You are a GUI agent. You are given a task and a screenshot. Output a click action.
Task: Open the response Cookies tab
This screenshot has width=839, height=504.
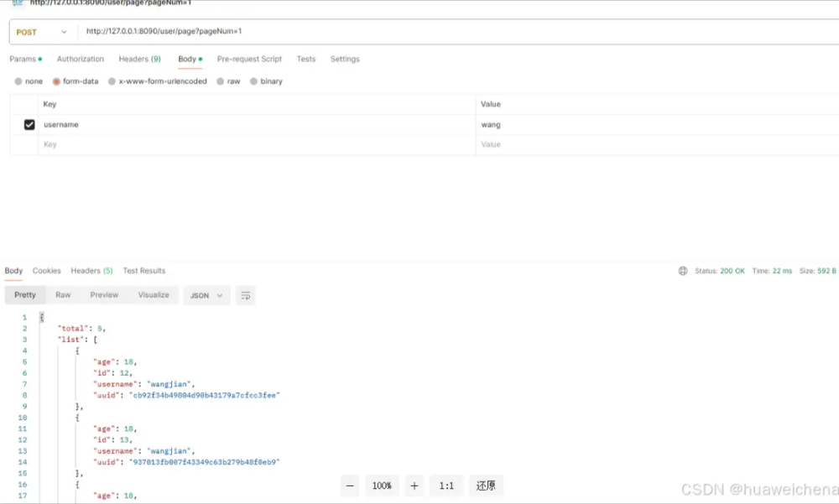[46, 271]
